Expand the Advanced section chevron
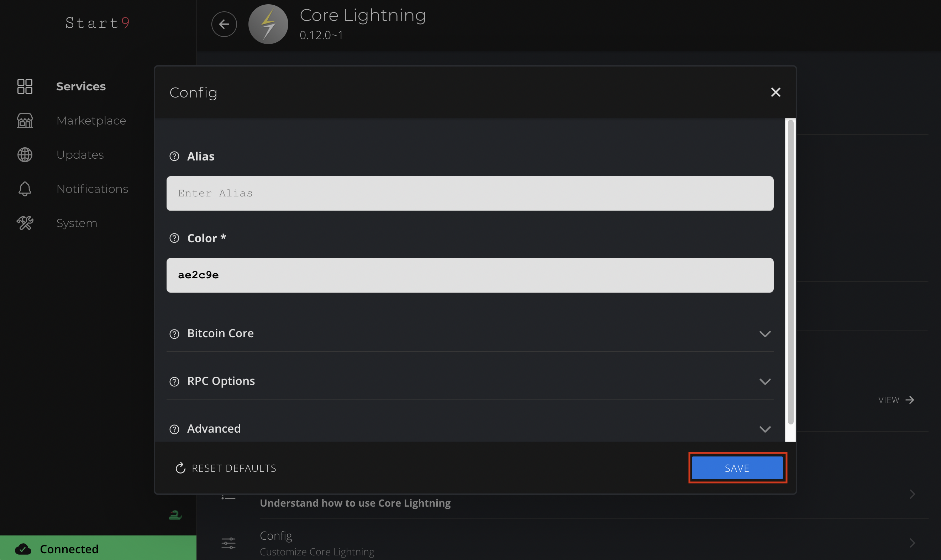The height and width of the screenshot is (560, 941). pos(765,429)
